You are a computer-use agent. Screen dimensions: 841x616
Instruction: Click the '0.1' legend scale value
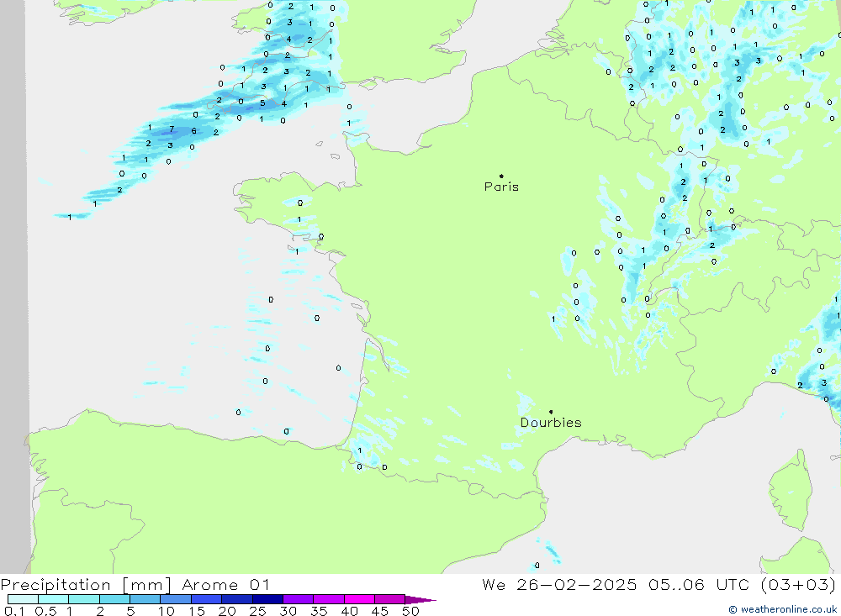(x=14, y=611)
